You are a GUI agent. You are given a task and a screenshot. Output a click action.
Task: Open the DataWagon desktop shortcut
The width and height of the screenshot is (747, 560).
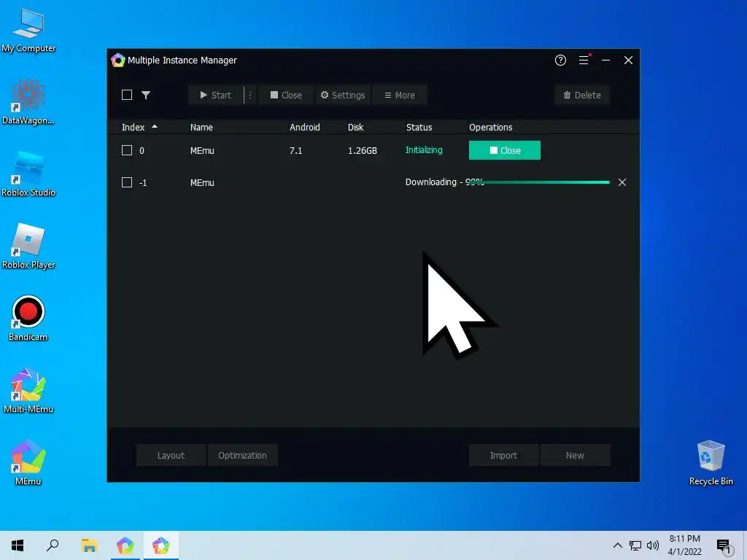tap(28, 102)
